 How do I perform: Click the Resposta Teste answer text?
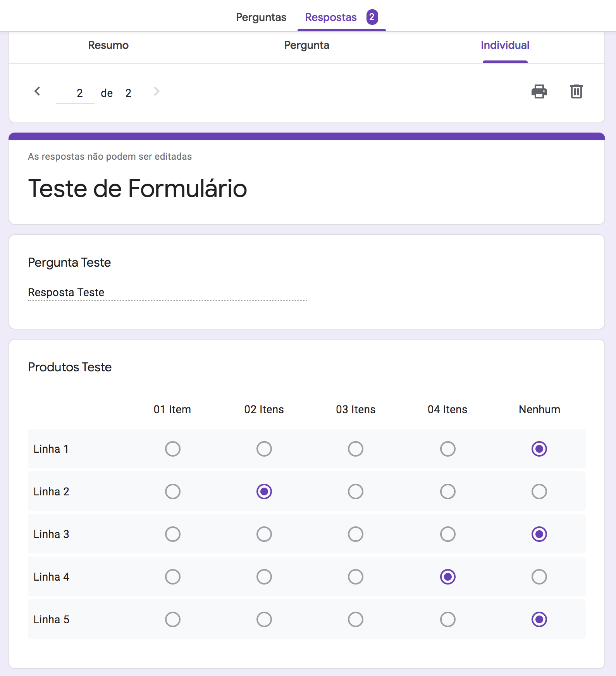66,292
